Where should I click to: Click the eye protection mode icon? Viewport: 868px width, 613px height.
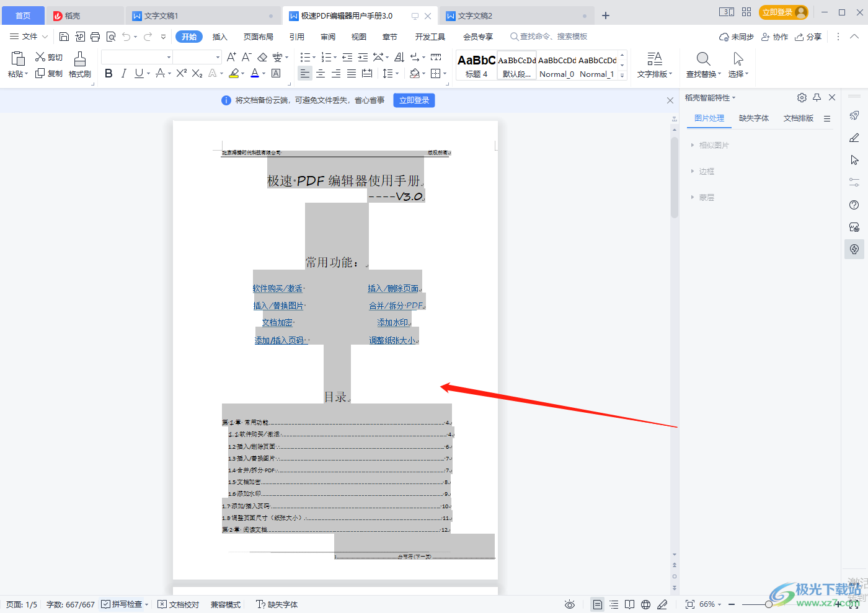coord(570,604)
